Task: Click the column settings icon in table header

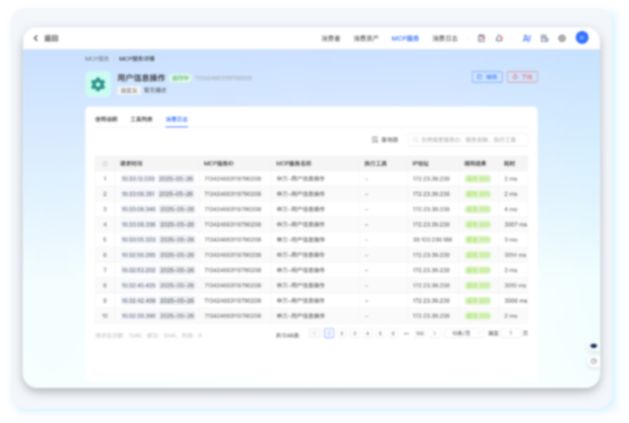Action: pyautogui.click(x=105, y=163)
